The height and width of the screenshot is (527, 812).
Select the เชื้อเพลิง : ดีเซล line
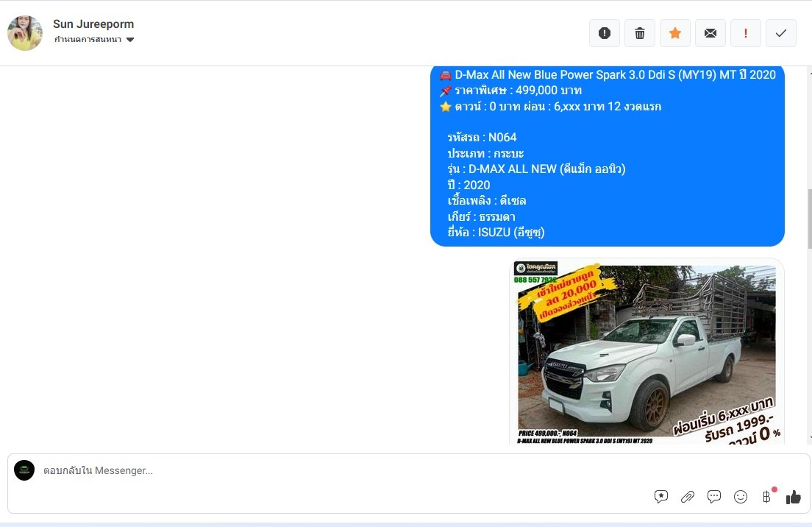pyautogui.click(x=487, y=200)
